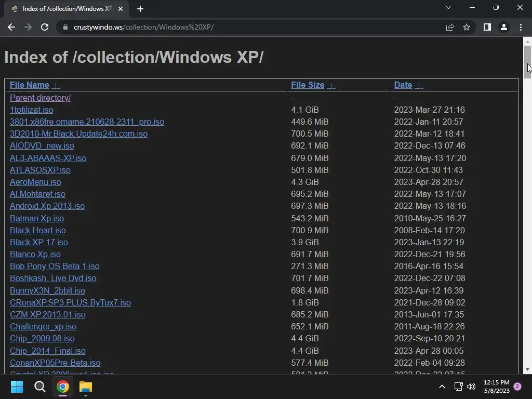The width and height of the screenshot is (532, 399).
Task: Open 3D2010-Mr.Black.Update24h.com.iso link
Action: [79, 134]
